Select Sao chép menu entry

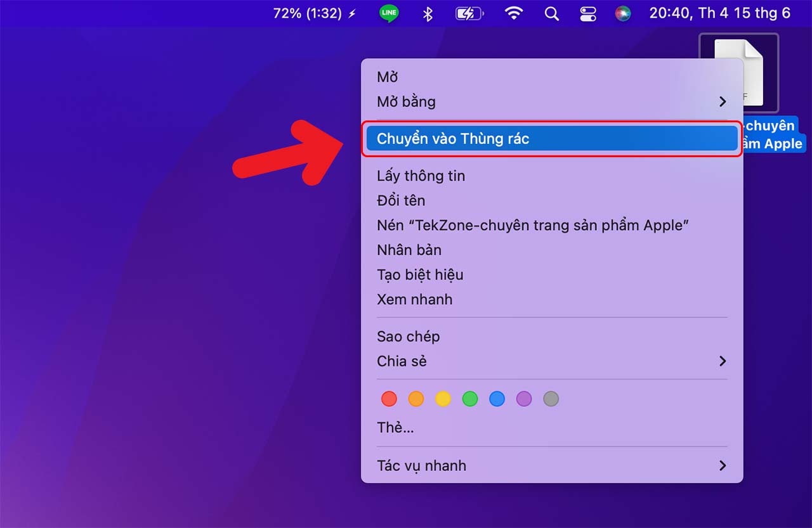(x=552, y=336)
